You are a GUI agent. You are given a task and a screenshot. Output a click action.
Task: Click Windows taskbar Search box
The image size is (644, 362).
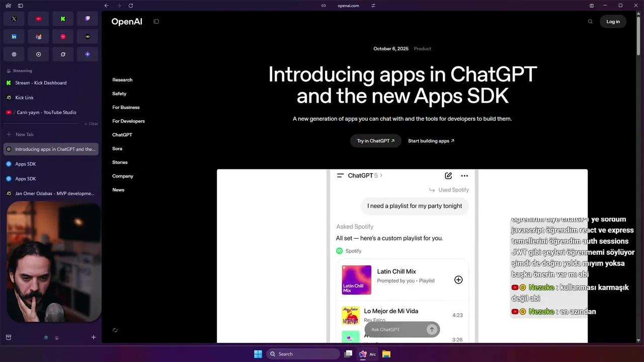pyautogui.click(x=303, y=354)
